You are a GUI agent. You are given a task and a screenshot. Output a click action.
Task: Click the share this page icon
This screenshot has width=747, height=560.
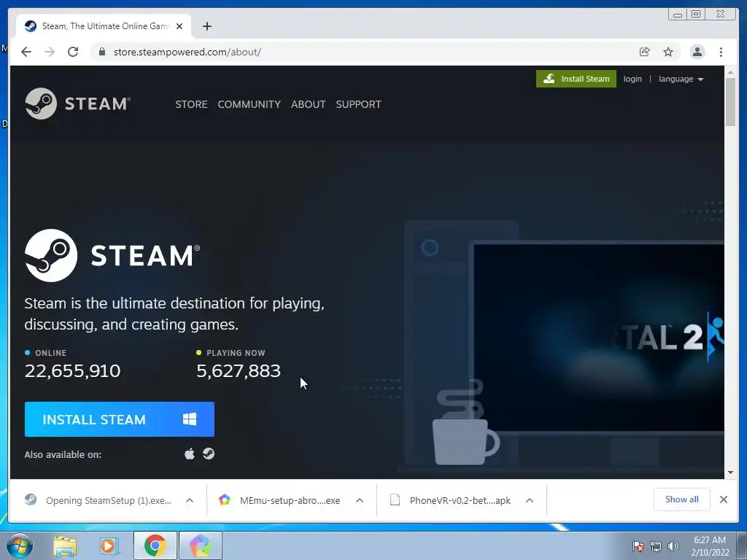pyautogui.click(x=645, y=52)
